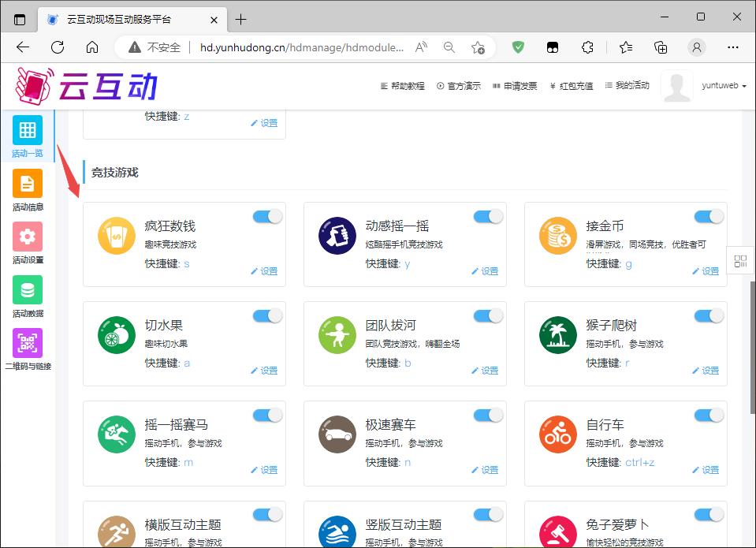The image size is (756, 548).
Task: Click the 疯狂数钱 game icon
Action: click(x=117, y=237)
